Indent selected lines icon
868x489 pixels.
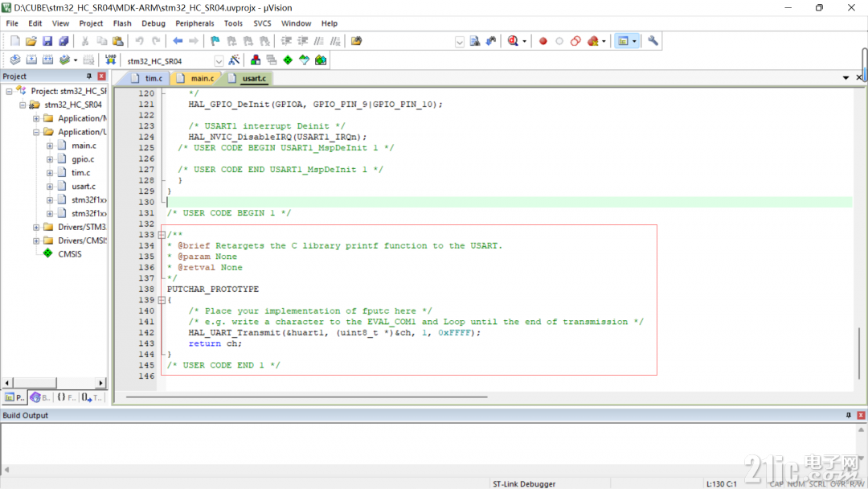point(286,41)
